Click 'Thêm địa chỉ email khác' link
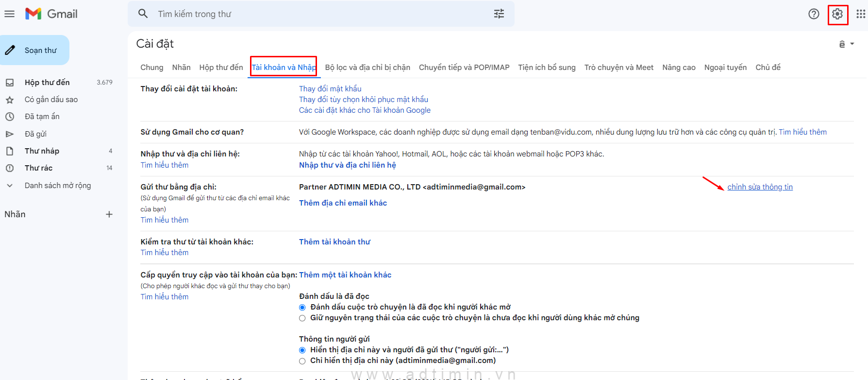The height and width of the screenshot is (380, 868). [343, 203]
